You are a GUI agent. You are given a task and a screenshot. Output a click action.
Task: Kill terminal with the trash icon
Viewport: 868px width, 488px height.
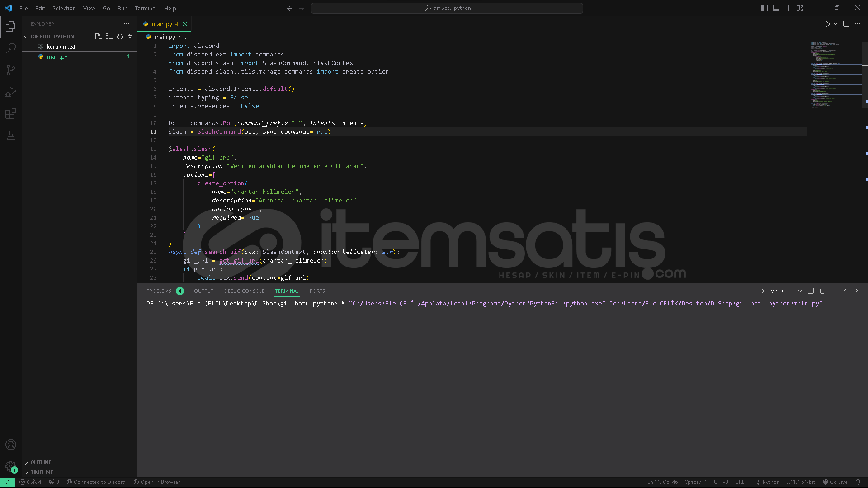point(822,291)
